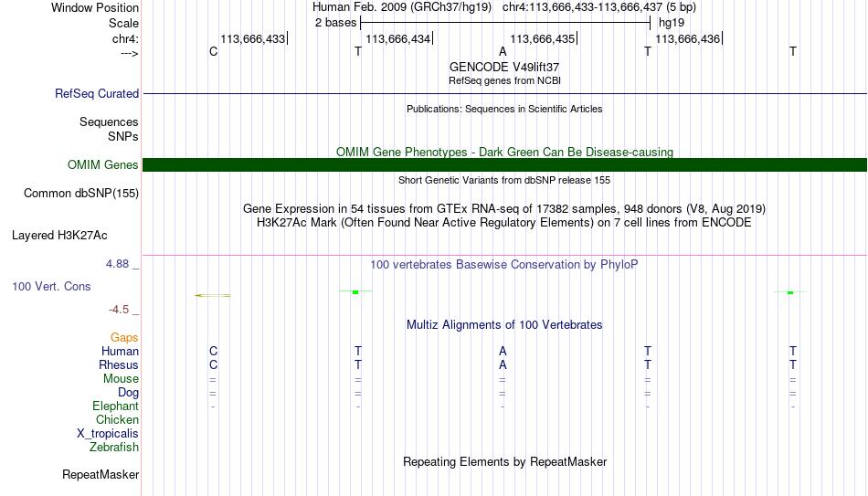Click position label 113,666,433 on ruler
This screenshot has width=868, height=496.
pyautogui.click(x=252, y=38)
